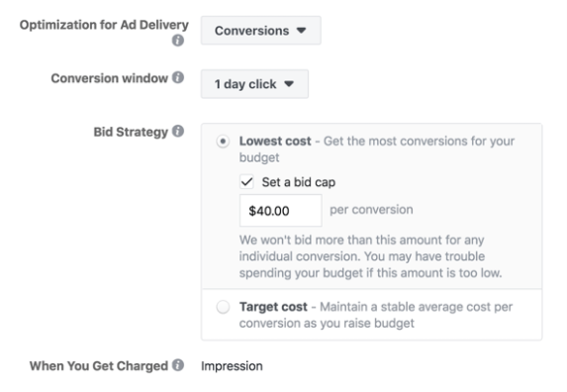Select the Lowest cost radio button
The height and width of the screenshot is (392, 567).
[223, 141]
